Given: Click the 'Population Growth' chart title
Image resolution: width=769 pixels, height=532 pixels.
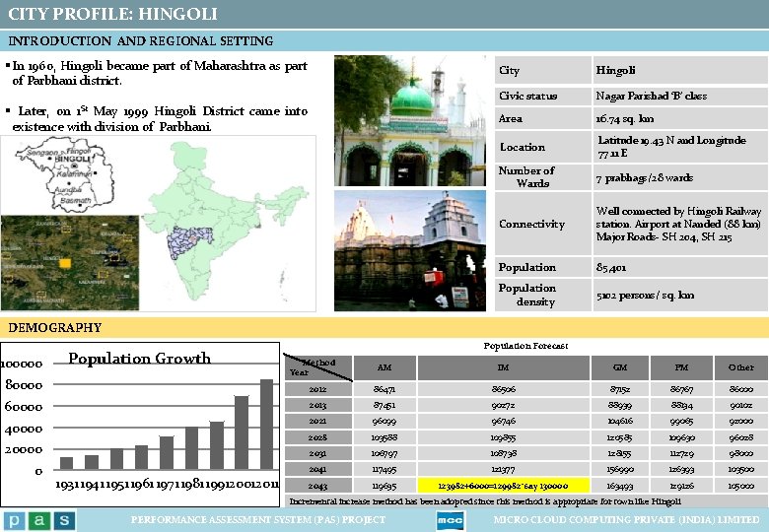Looking at the screenshot, I should 140,358.
